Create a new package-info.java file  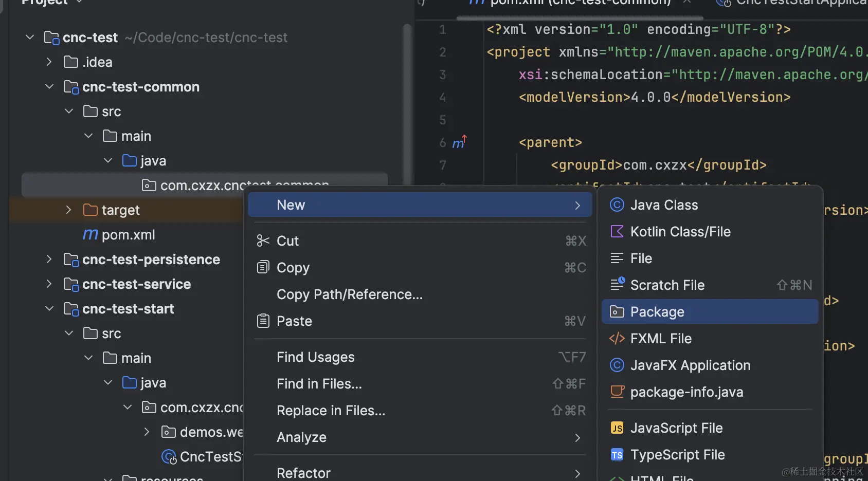[x=686, y=392]
